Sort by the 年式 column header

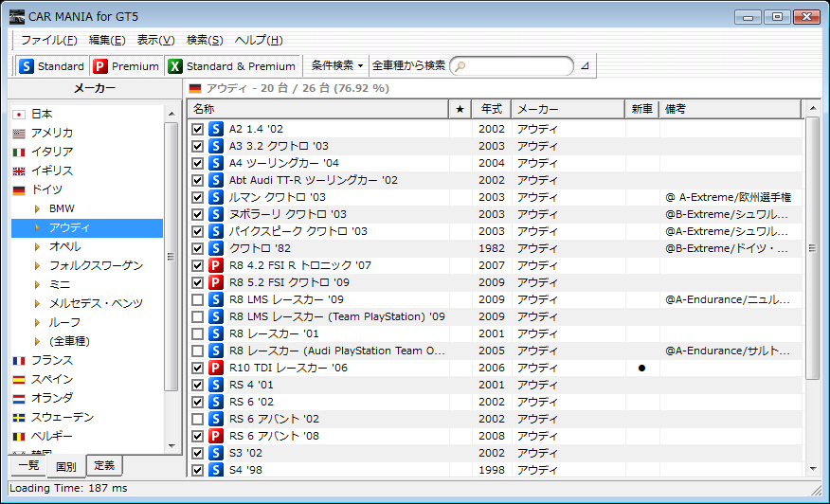point(491,109)
